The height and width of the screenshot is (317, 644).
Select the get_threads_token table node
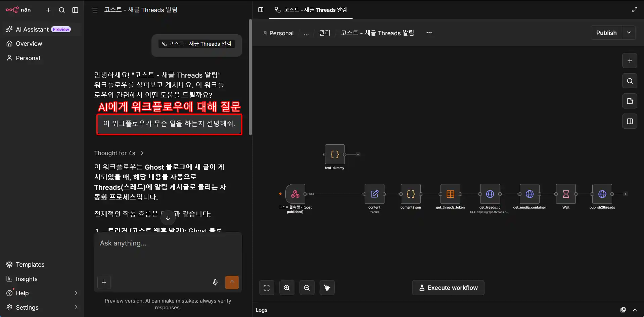(450, 194)
